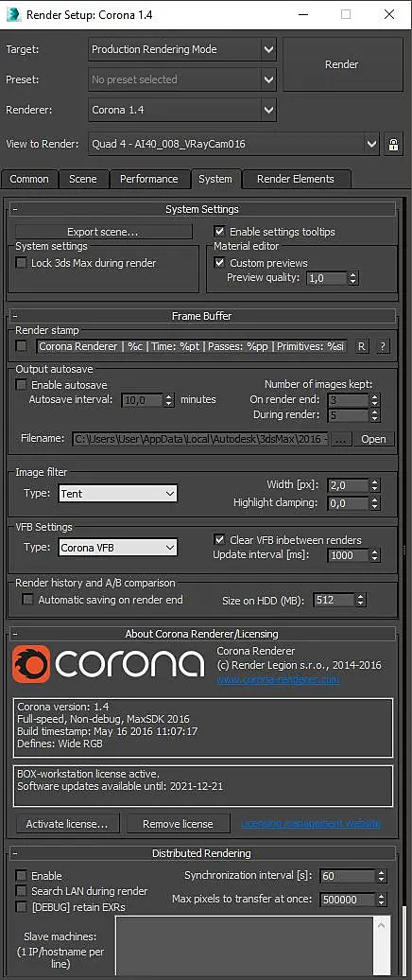This screenshot has width=412, height=980.
Task: Click Max pixels to transfer spinner
Action: click(x=382, y=900)
